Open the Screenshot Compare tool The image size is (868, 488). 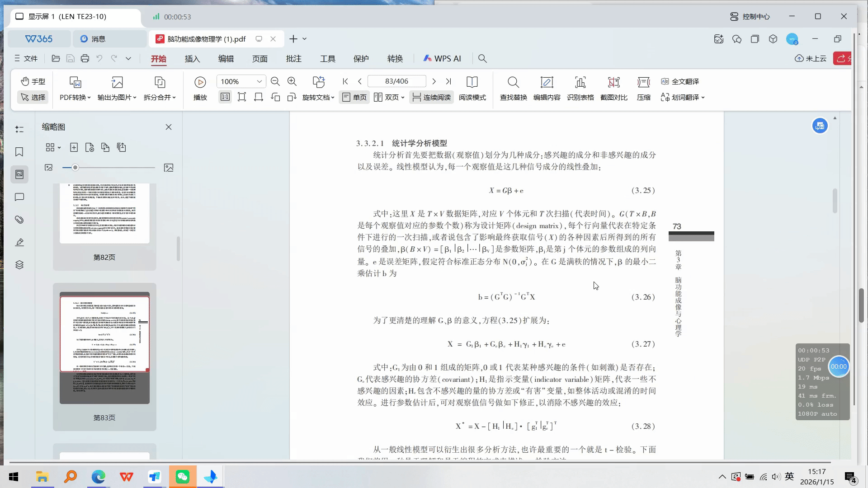[613, 82]
